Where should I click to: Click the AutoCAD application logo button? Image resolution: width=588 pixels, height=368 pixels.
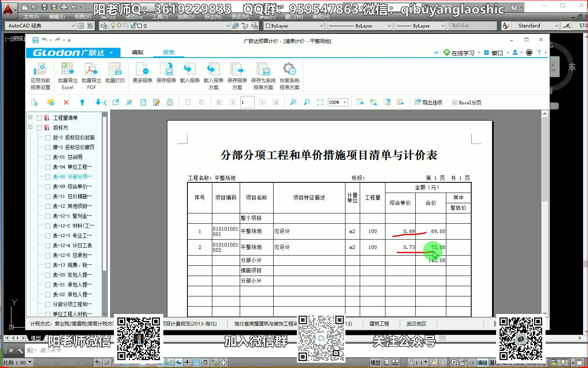[9, 10]
